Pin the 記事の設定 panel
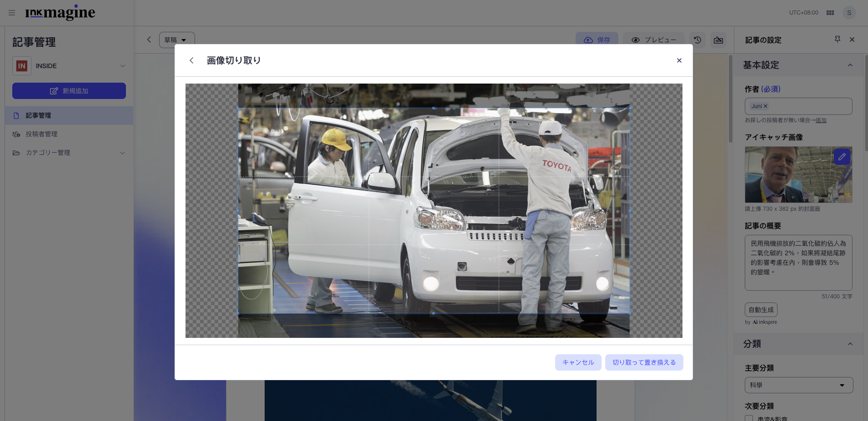Screen dimensions: 868x421 click(x=838, y=40)
